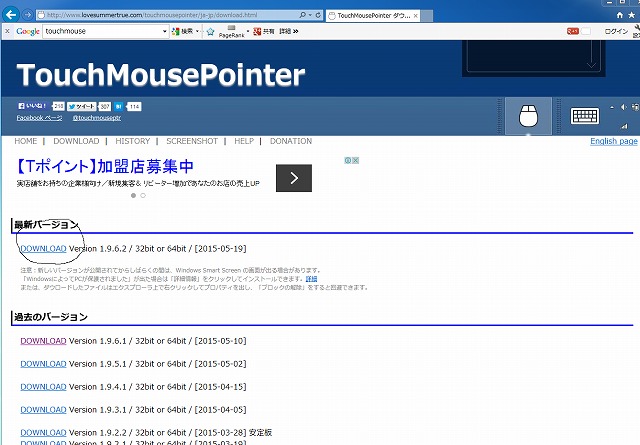
Task: Click the tweet count 387
Action: point(105,107)
